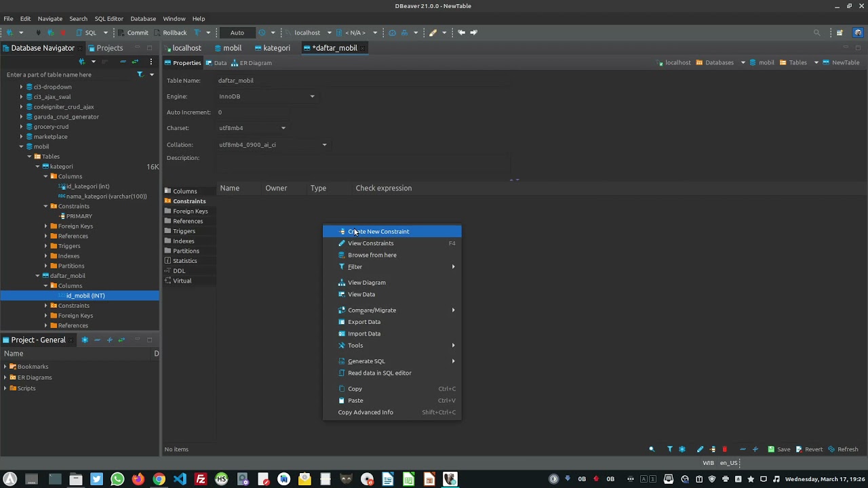Open the Auto transaction mode box
Image resolution: width=868 pixels, height=488 pixels.
pyautogui.click(x=237, y=33)
